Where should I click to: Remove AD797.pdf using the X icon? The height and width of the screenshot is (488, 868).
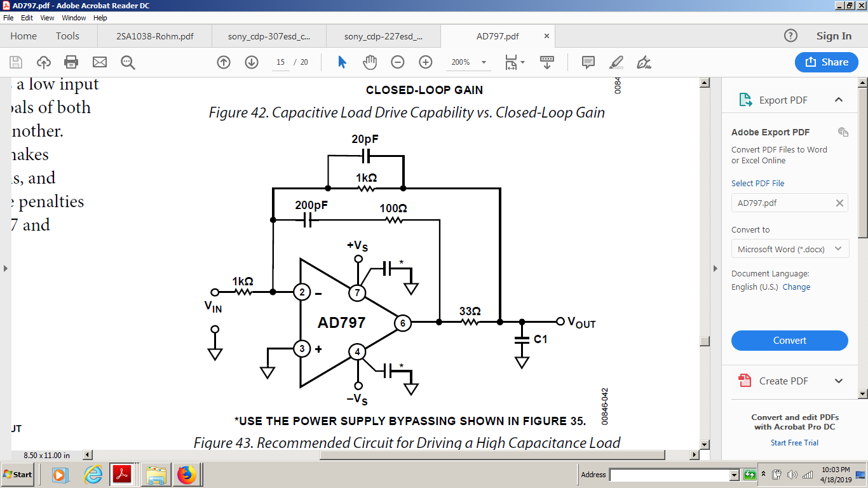839,203
